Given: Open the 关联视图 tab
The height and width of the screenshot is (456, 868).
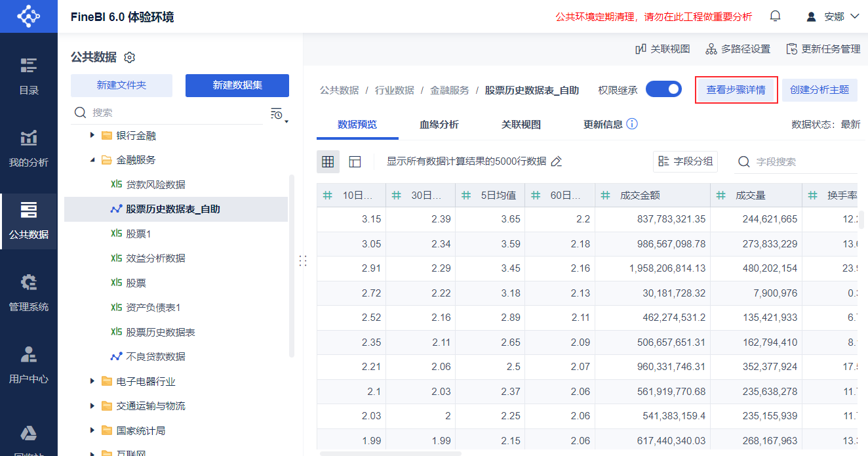Looking at the screenshot, I should pyautogui.click(x=521, y=125).
